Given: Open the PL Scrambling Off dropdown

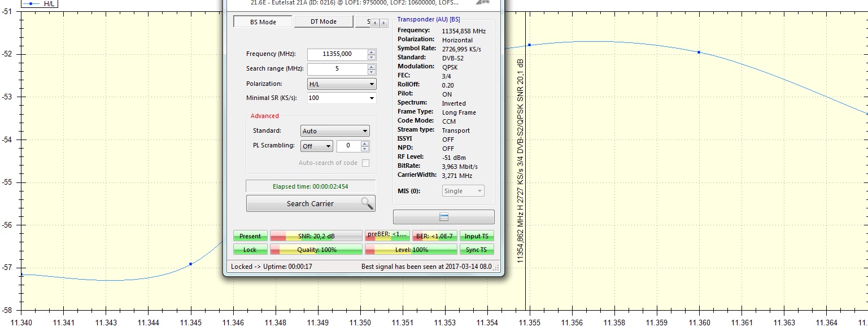Looking at the screenshot, I should (x=317, y=146).
